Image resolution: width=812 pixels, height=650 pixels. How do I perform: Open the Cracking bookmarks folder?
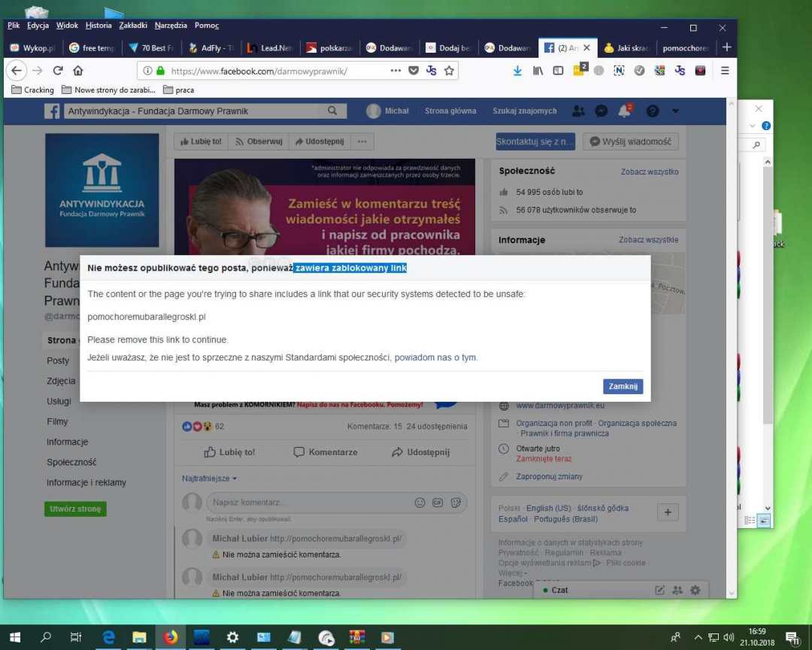(33, 90)
